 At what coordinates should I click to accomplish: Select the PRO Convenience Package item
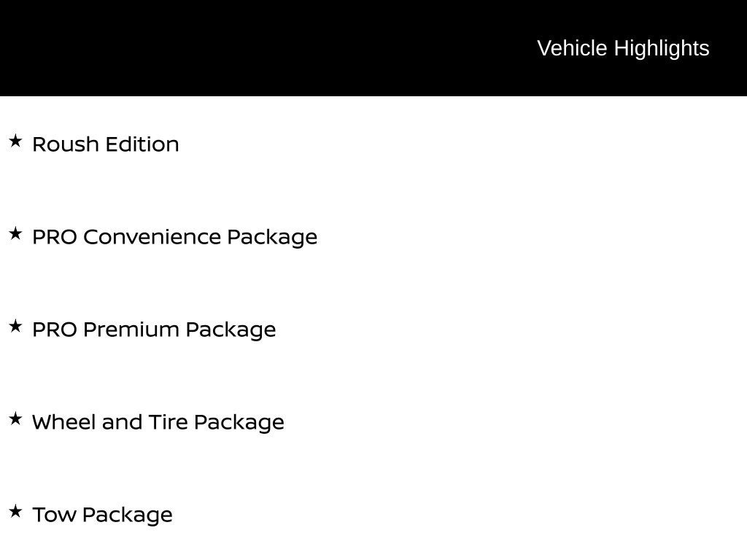[175, 237]
